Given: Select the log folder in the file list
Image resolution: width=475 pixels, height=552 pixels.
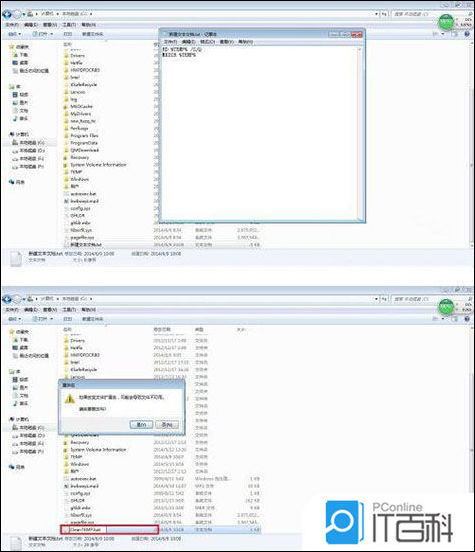Looking at the screenshot, I should pos(74,99).
